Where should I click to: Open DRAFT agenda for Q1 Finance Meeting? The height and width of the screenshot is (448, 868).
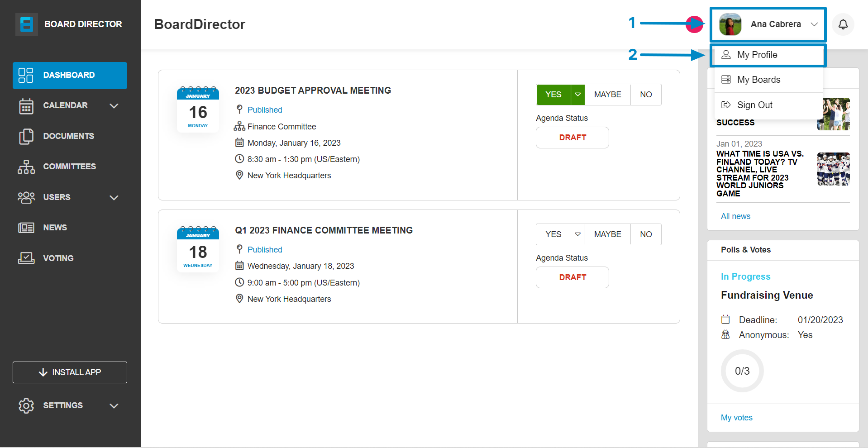pos(572,277)
